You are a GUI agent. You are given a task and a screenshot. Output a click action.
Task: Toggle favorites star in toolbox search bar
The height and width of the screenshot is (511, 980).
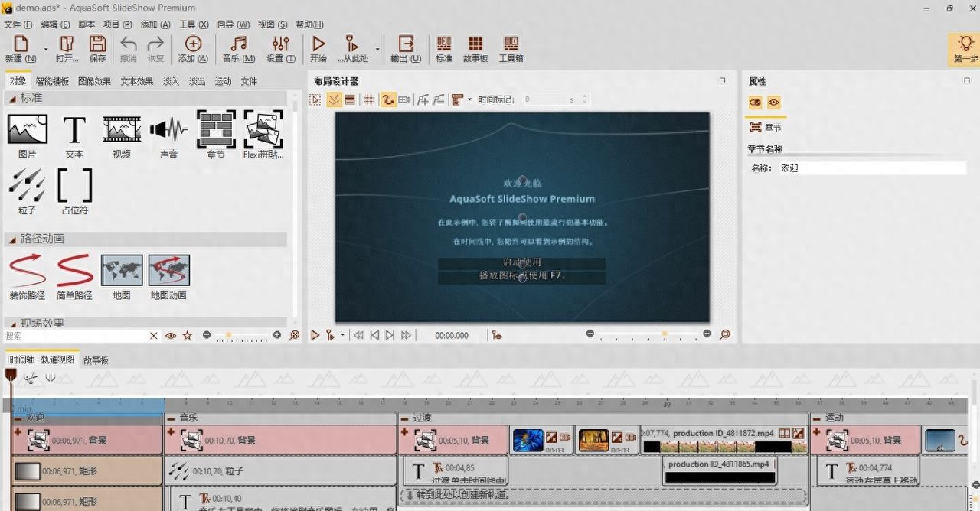pos(188,335)
